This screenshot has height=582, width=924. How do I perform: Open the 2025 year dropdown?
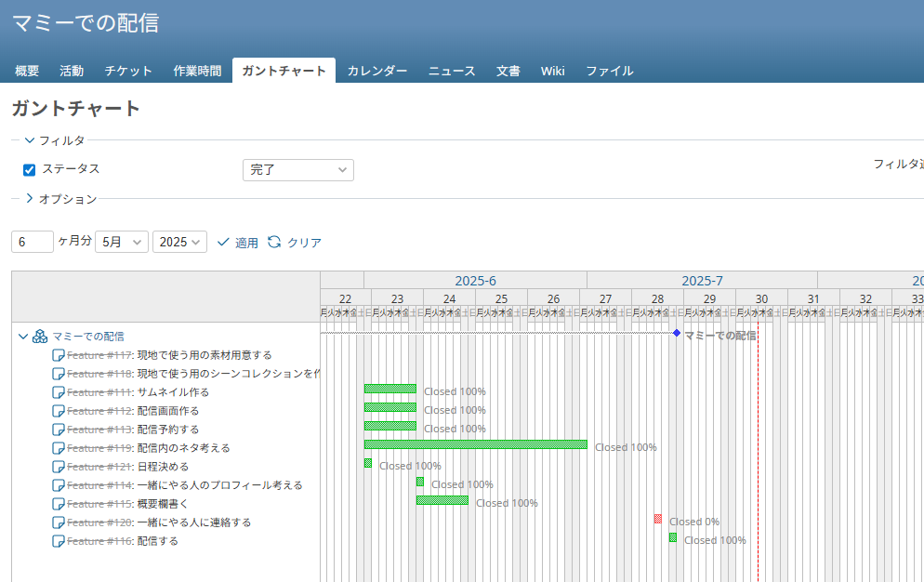179,242
